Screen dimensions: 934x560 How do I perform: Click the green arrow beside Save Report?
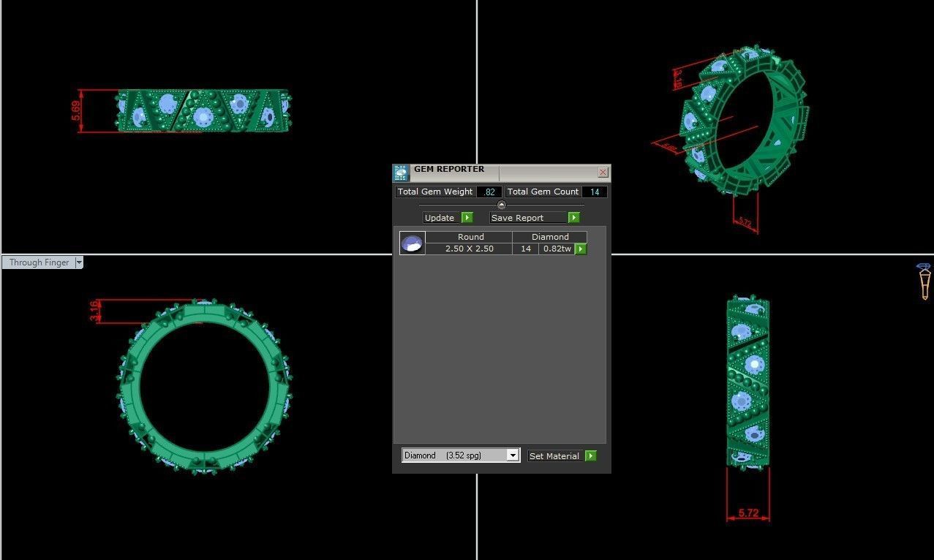(x=573, y=217)
